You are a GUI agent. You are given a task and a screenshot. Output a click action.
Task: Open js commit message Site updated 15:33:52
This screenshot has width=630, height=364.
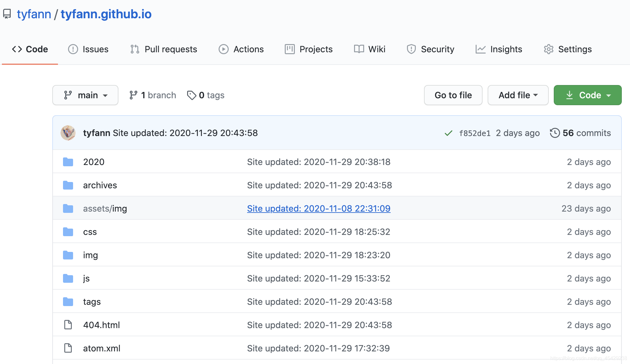point(318,278)
